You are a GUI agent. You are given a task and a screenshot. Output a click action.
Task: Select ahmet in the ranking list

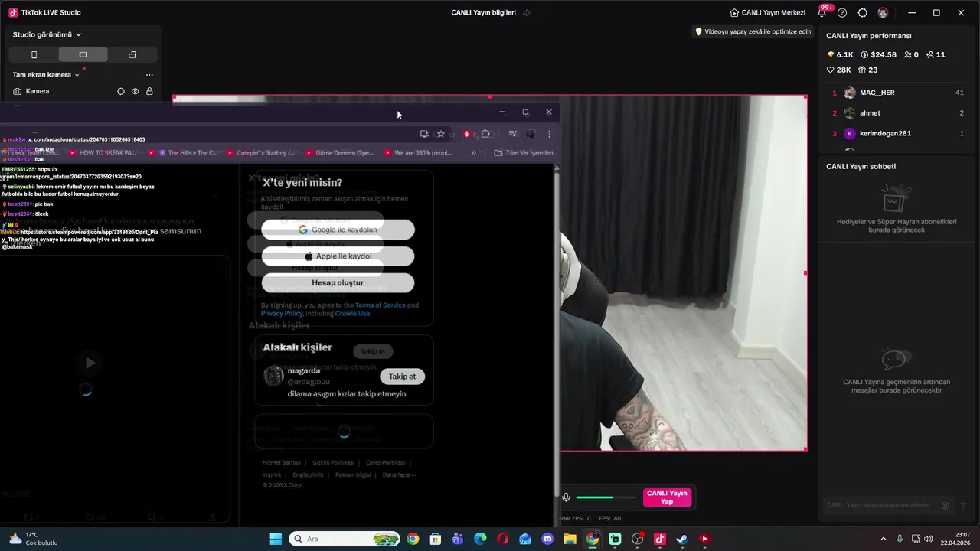point(898,113)
